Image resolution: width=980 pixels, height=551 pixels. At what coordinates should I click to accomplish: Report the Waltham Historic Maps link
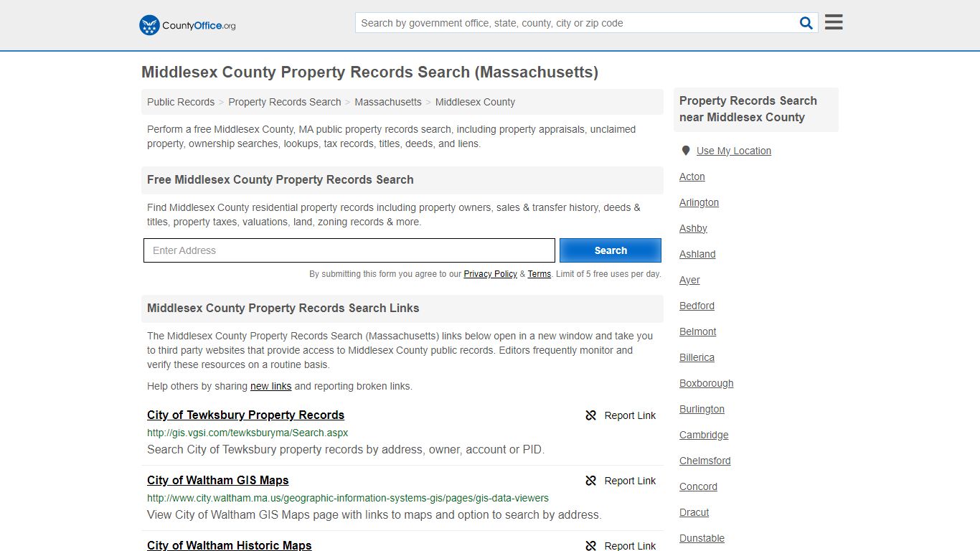[630, 546]
